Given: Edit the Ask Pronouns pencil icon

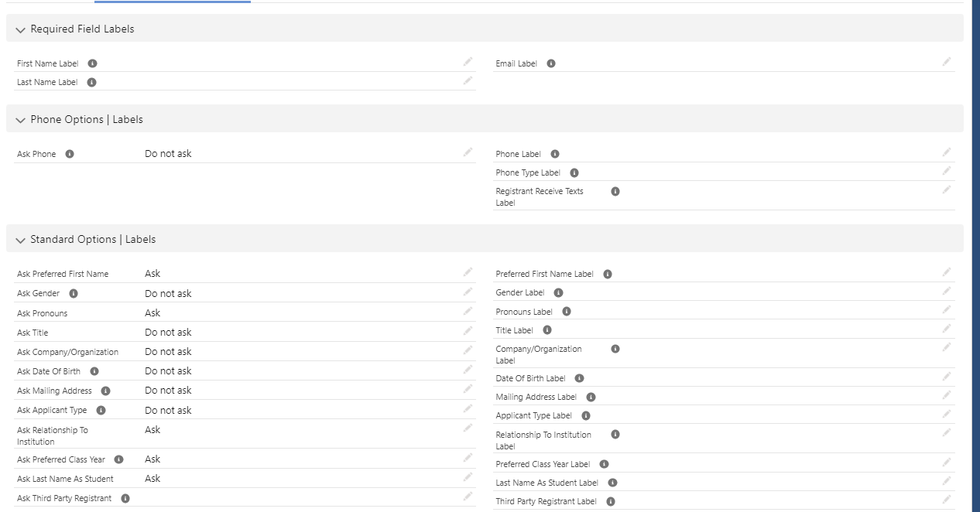Looking at the screenshot, I should pos(468,311).
